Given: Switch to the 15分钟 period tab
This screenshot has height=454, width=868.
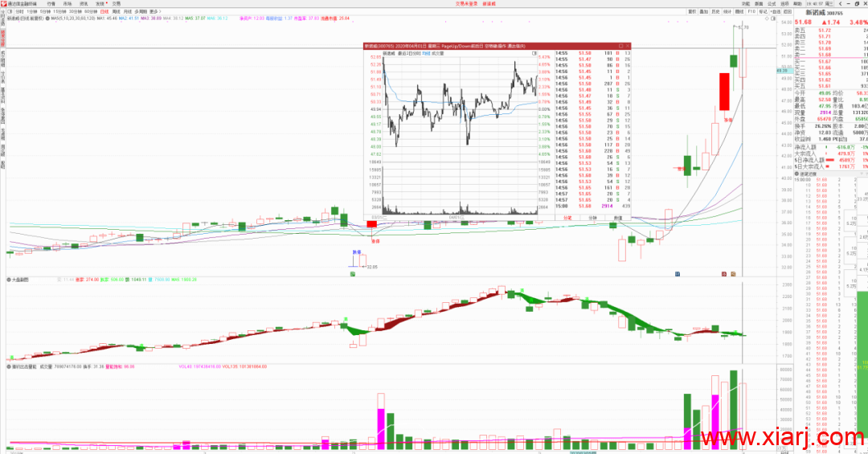Looking at the screenshot, I should click(59, 11).
